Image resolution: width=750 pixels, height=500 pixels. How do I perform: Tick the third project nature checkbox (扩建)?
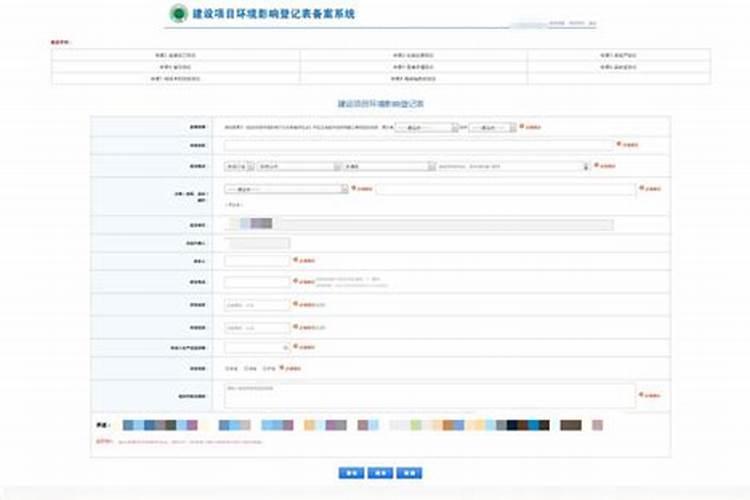coord(265,368)
